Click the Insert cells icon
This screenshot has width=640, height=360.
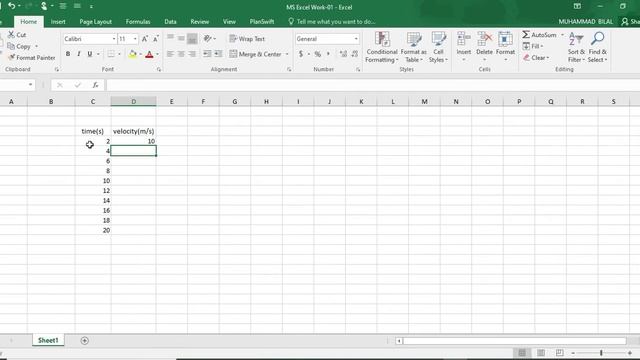point(464,39)
